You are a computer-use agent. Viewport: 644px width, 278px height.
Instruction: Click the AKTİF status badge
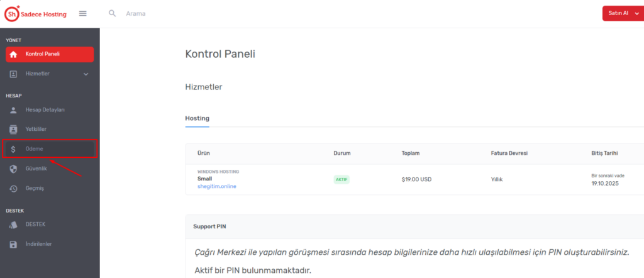341,180
